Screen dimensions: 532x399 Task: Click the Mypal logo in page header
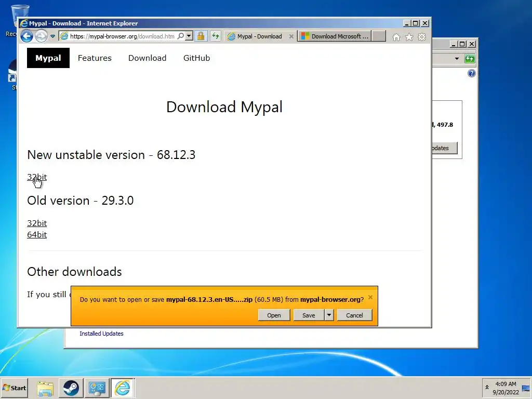(x=48, y=58)
